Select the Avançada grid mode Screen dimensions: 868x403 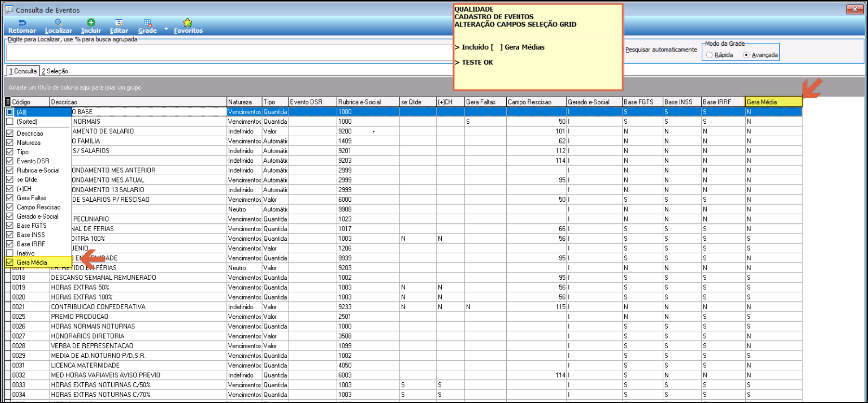747,55
